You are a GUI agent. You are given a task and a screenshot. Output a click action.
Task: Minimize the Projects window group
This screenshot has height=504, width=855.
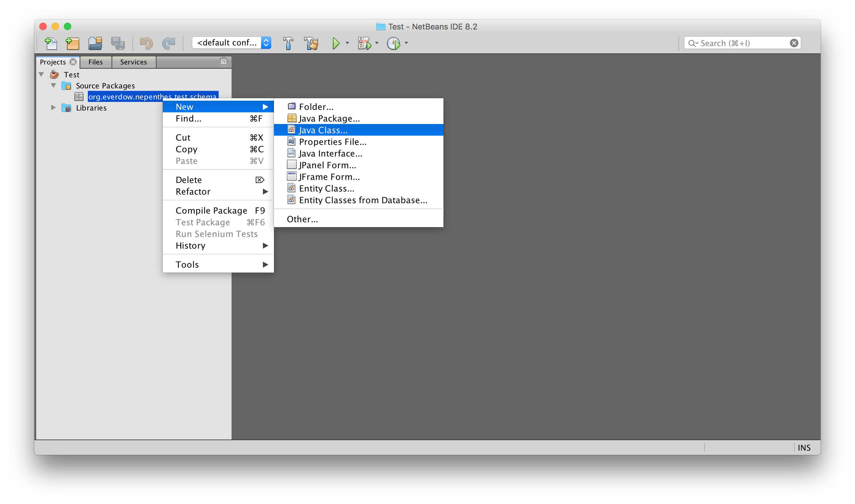[223, 62]
